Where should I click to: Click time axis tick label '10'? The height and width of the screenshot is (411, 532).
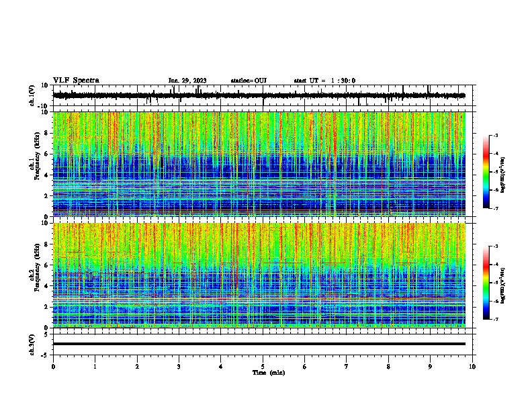(x=472, y=367)
